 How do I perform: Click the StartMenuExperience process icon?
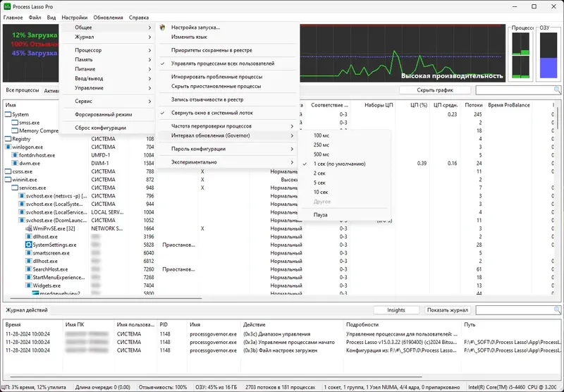coord(29,277)
